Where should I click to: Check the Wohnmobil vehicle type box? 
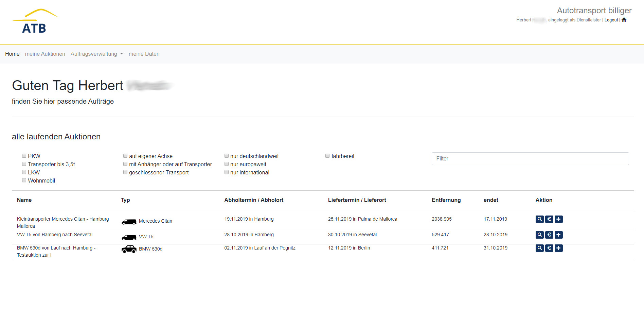click(24, 180)
